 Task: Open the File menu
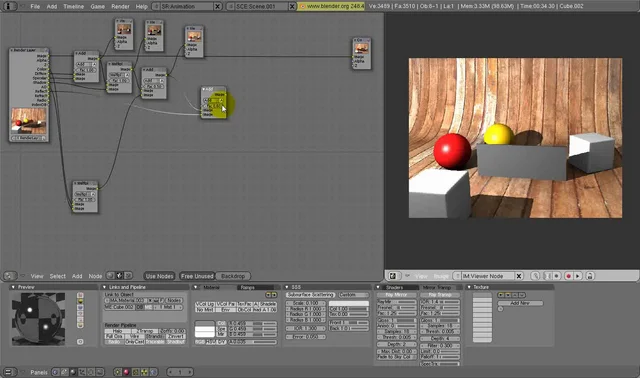(x=35, y=6)
